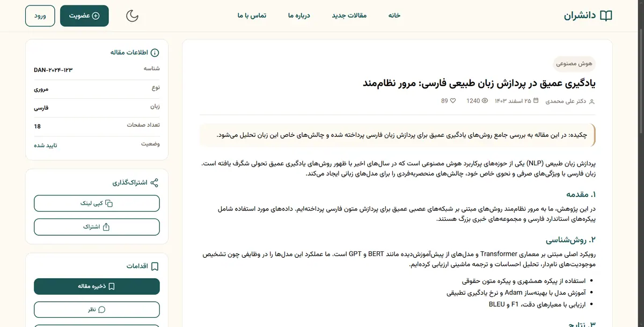Viewport: 644px width, 327px height.
Task: Click the ورود login button
Action: point(40,16)
